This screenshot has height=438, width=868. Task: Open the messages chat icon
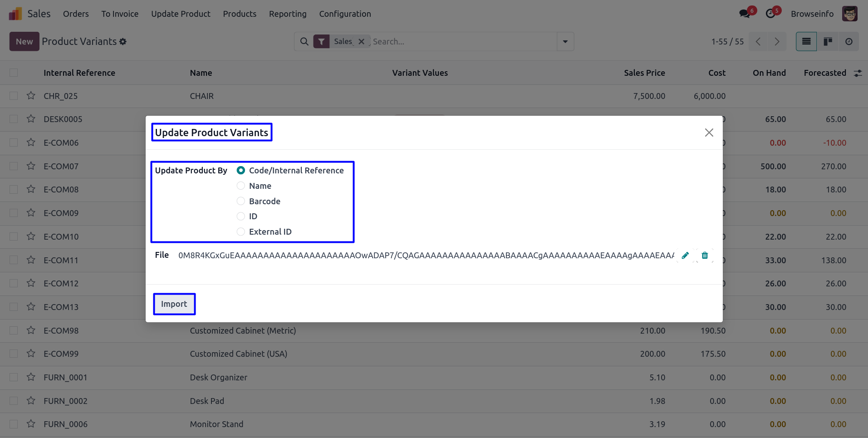click(745, 14)
